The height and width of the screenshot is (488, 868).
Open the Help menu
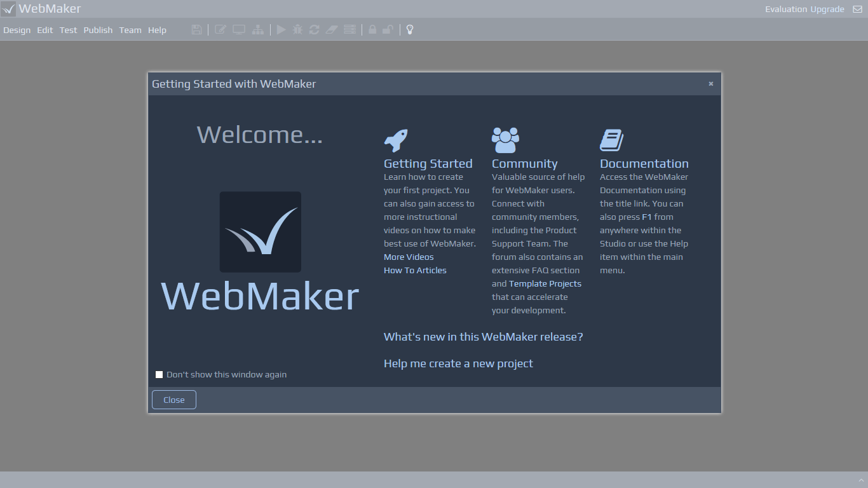pyautogui.click(x=157, y=30)
